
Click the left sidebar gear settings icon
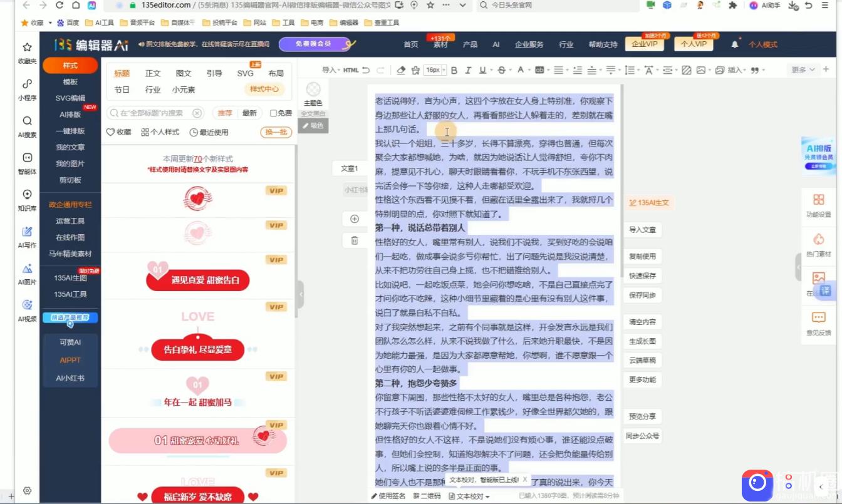(x=27, y=491)
